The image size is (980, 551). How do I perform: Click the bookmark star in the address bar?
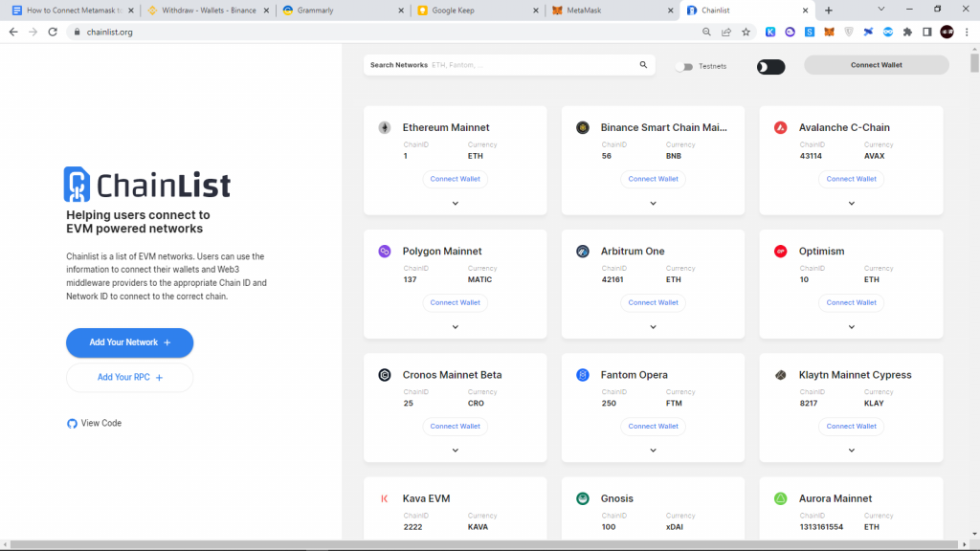[746, 32]
